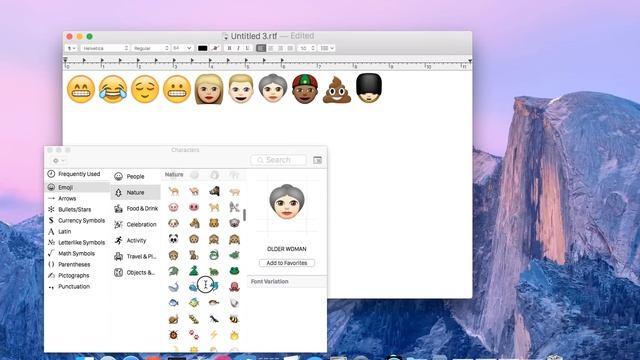Image resolution: width=640 pixels, height=360 pixels.
Task: Choose the ant emoji
Action: [214, 319]
